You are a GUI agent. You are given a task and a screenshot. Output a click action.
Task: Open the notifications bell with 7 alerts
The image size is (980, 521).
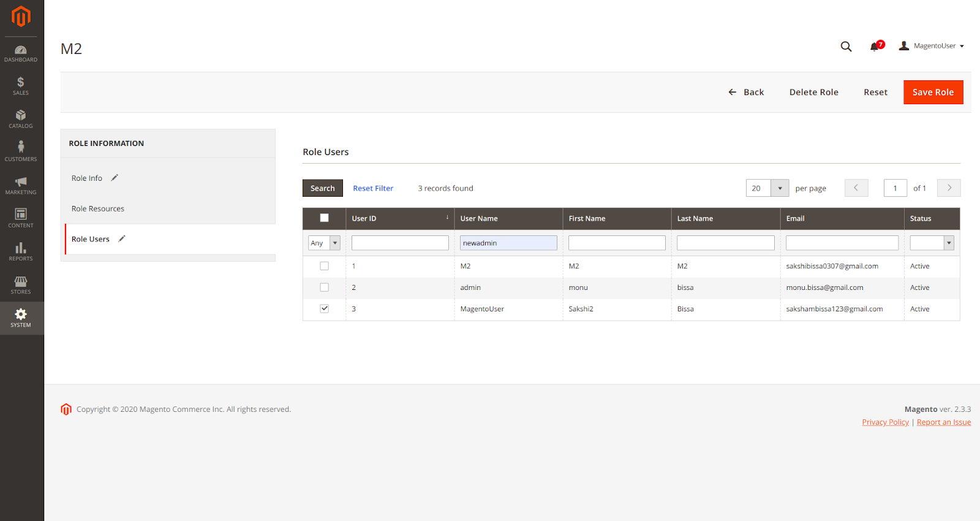click(876, 46)
